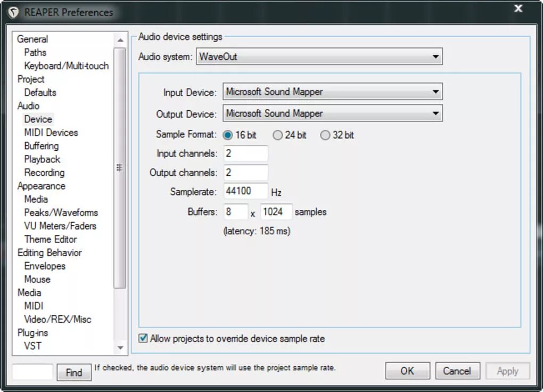Screen dimensions: 543x392
Task: Open the MIDI Devices page
Action: point(51,133)
